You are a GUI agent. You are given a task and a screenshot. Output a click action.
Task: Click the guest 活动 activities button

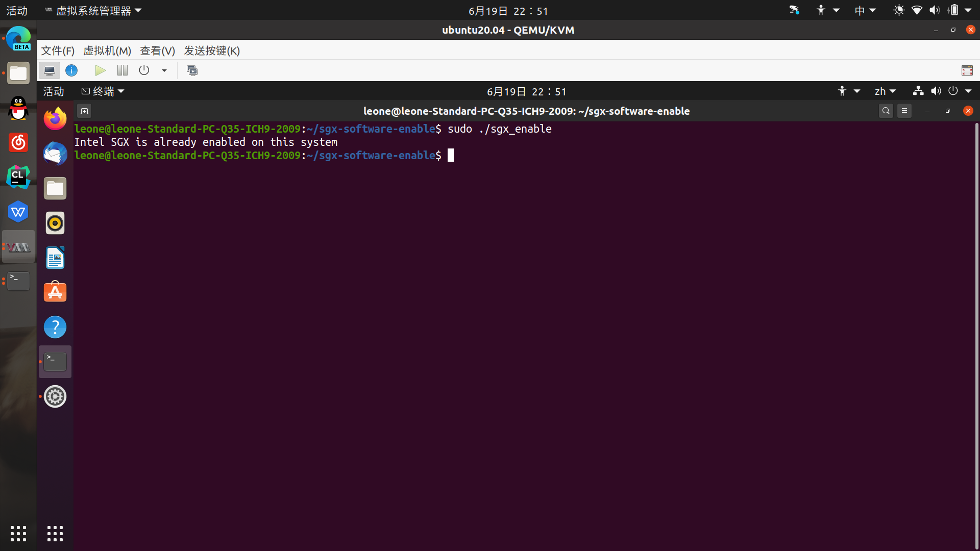pos(54,91)
